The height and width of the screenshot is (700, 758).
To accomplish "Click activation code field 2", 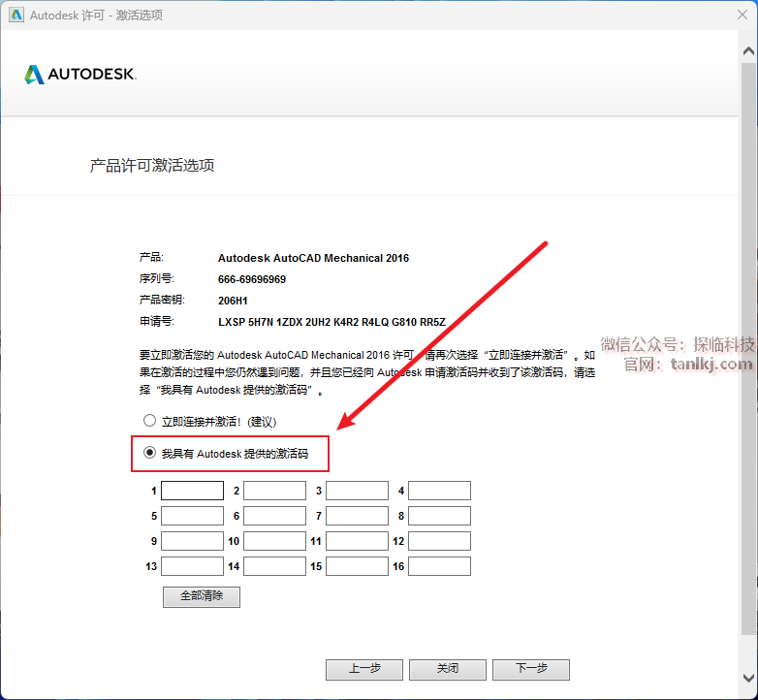I will point(274,491).
